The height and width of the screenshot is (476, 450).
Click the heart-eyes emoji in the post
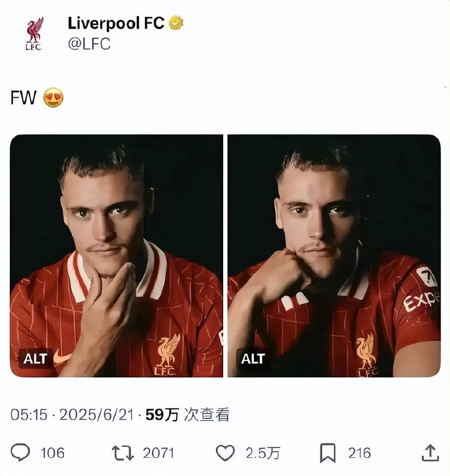[53, 98]
